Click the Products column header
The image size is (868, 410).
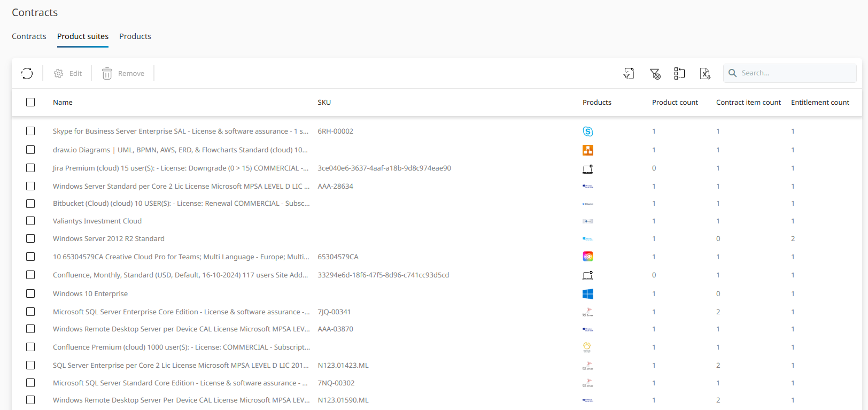[597, 102]
